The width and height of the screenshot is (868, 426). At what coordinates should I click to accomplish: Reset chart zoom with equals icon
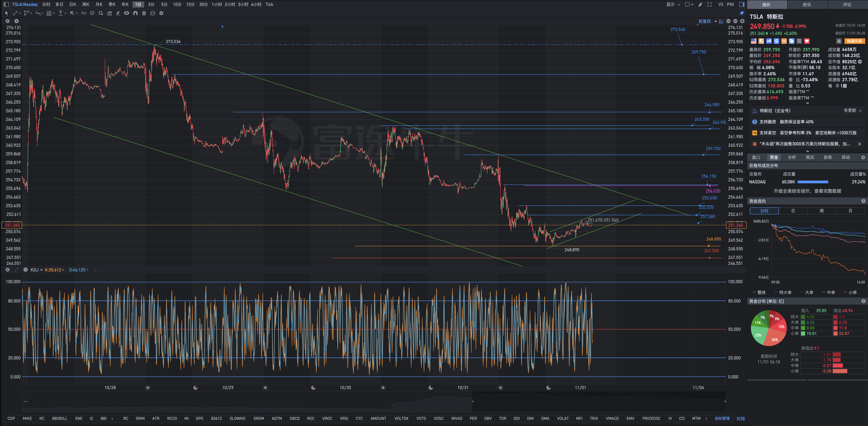pyautogui.click(x=728, y=21)
